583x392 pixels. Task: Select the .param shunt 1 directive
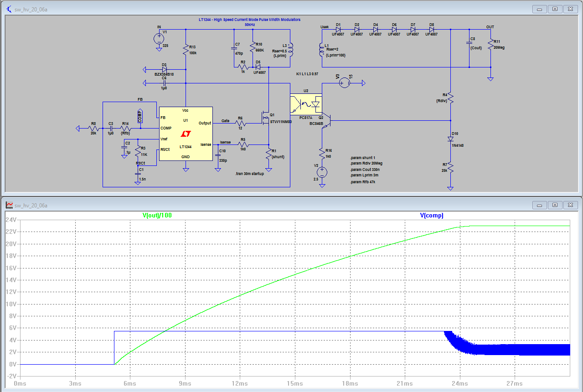click(363, 157)
